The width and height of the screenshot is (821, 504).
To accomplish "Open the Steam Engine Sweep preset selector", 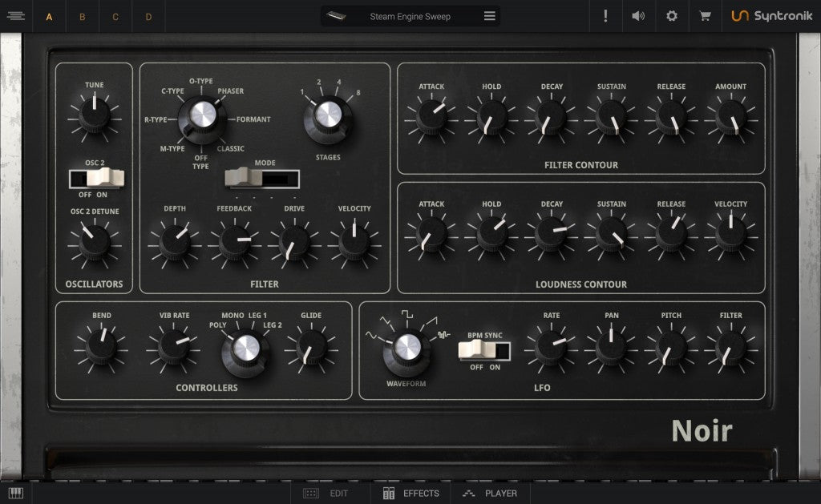I will (410, 15).
